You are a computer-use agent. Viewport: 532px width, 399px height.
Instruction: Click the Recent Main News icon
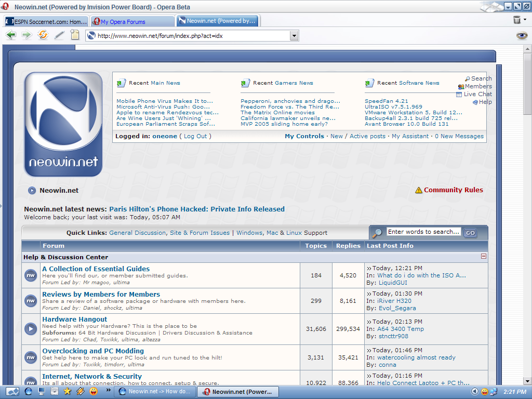[120, 83]
